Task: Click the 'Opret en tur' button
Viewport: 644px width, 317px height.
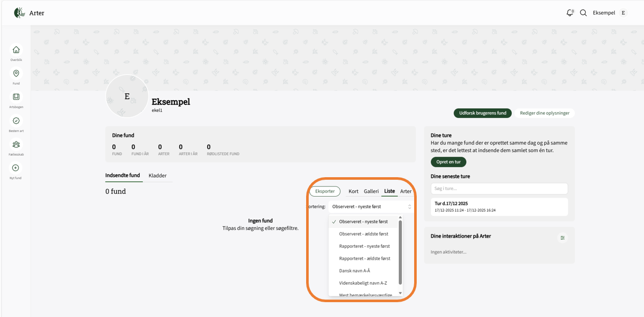Action: tap(448, 162)
